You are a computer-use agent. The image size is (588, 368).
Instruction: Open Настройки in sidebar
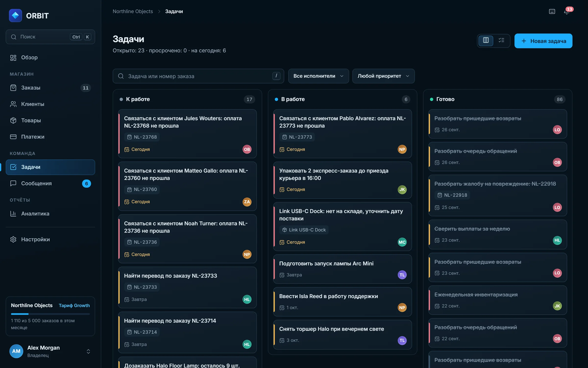click(x=50, y=239)
